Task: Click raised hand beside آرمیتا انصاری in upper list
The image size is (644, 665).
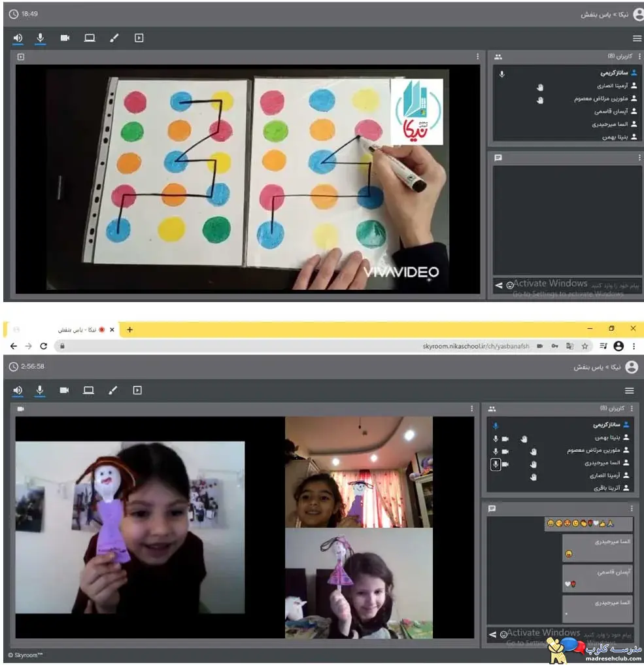Action: click(539, 87)
